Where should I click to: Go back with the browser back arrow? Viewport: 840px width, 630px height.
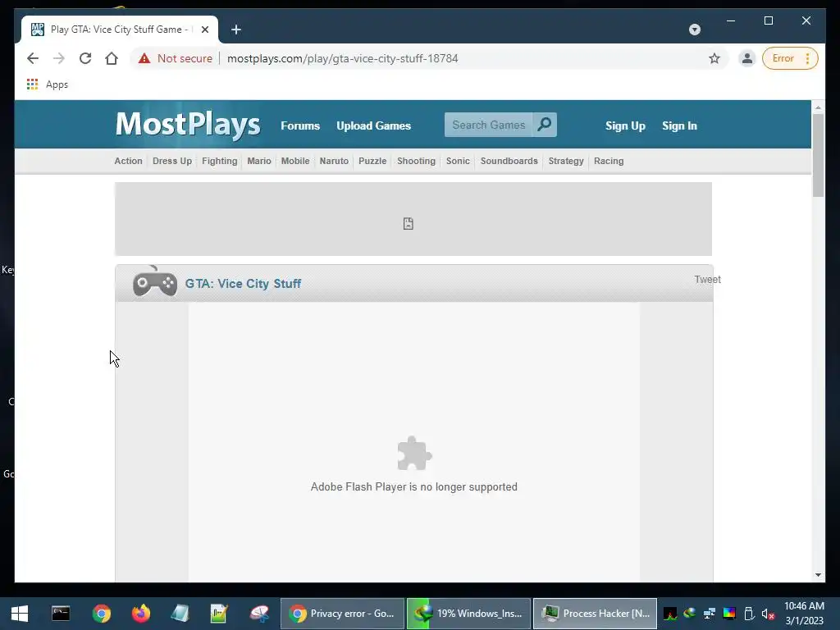point(33,58)
